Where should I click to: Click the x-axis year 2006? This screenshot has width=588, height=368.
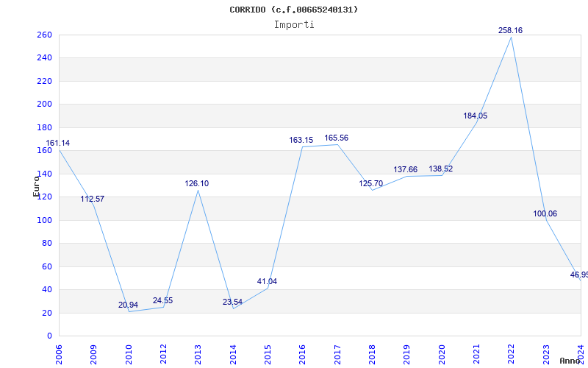tap(59, 355)
